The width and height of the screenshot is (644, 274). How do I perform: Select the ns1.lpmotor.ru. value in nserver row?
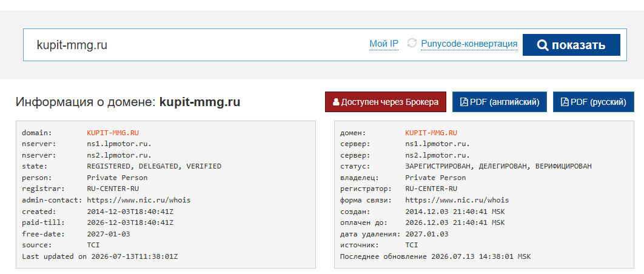119,144
